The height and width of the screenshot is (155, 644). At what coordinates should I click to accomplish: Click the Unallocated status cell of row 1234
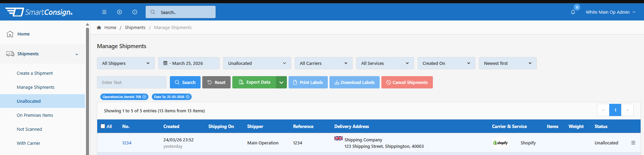pos(606,143)
